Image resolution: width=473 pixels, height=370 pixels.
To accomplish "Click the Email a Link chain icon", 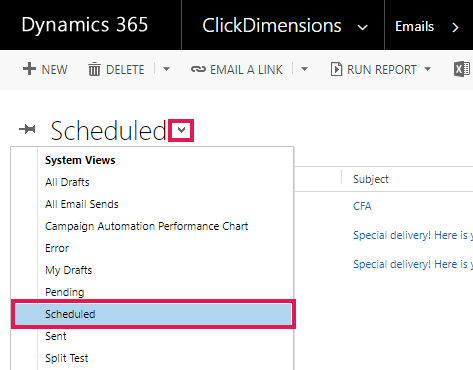I will click(x=198, y=69).
